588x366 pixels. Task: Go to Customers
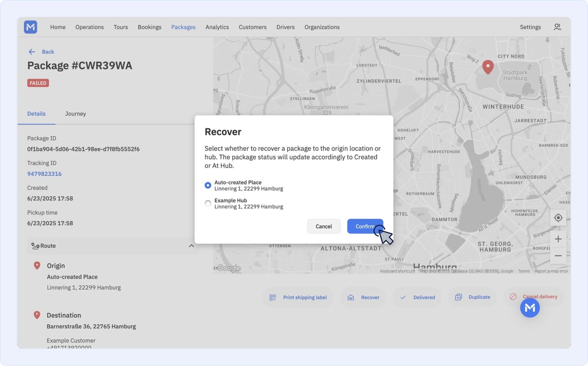(x=252, y=27)
